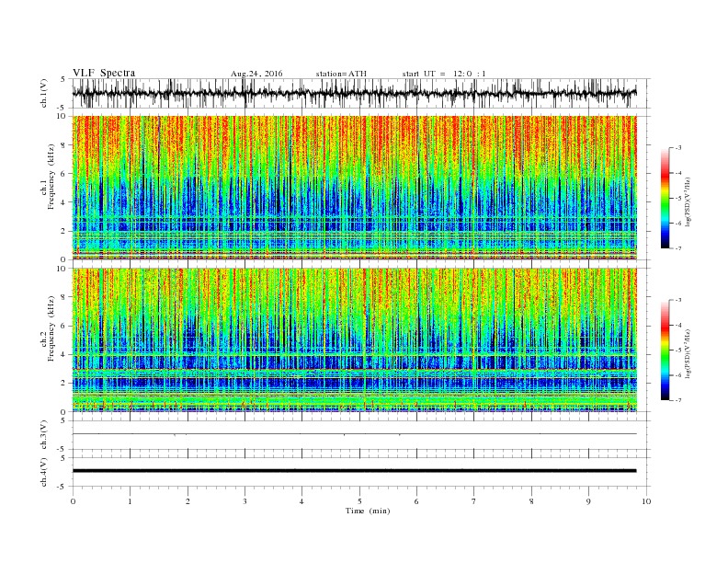
Task: Click the "-7" label on ch.2 colorbar
Action: click(677, 400)
